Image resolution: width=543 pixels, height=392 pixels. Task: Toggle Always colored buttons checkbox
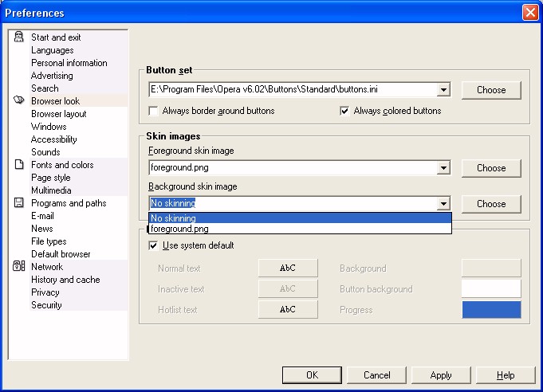tap(344, 111)
